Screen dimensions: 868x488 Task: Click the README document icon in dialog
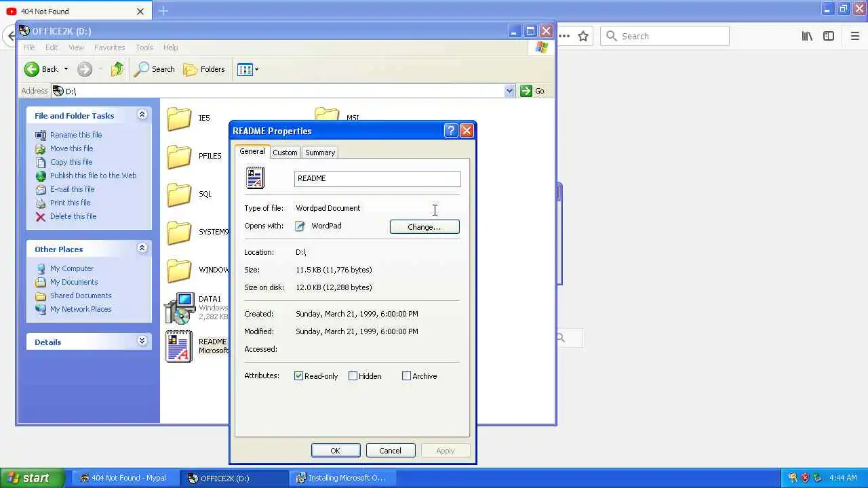(x=256, y=178)
